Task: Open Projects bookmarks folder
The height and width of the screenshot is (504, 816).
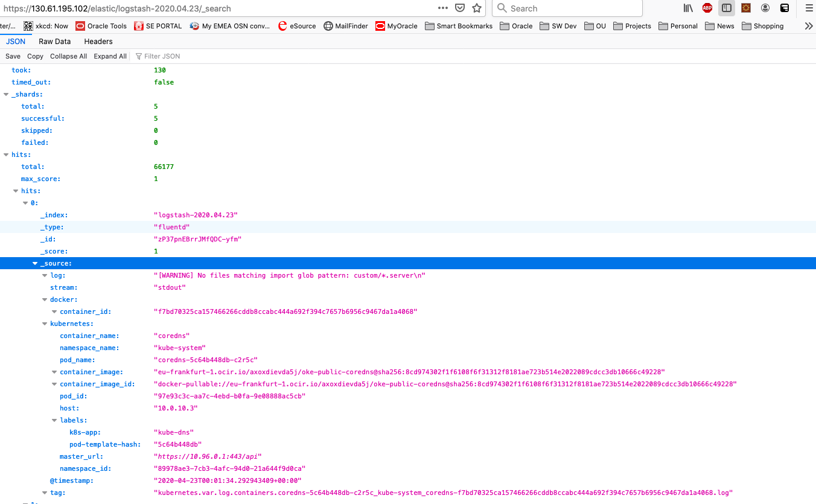Action: point(632,26)
